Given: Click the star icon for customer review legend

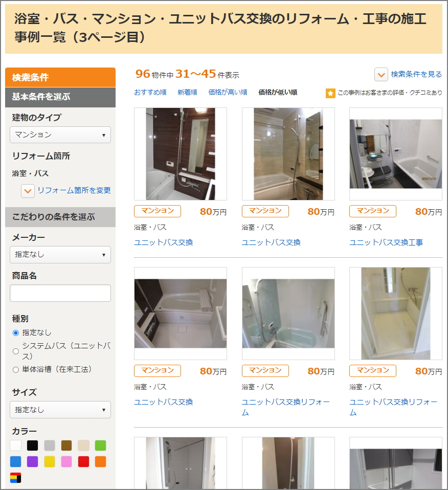Looking at the screenshot, I should click(330, 93).
